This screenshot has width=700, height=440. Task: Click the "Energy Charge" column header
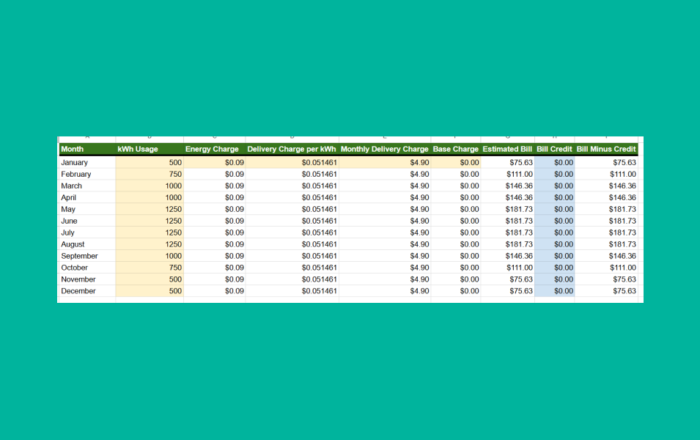click(x=214, y=149)
